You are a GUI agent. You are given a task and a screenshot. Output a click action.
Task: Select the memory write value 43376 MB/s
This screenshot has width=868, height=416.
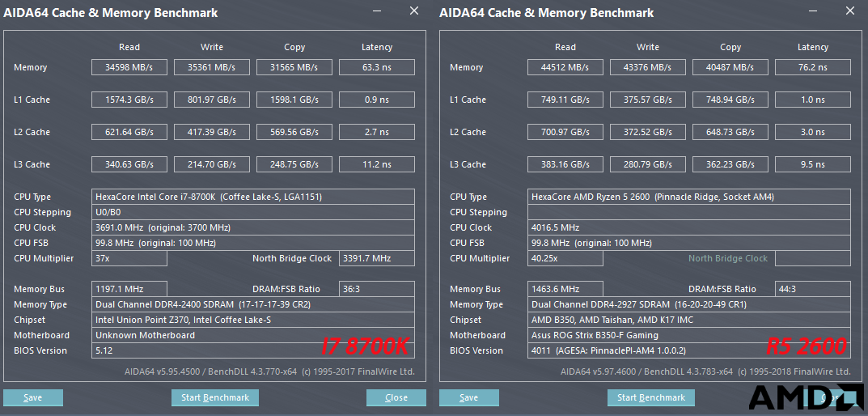(x=648, y=67)
